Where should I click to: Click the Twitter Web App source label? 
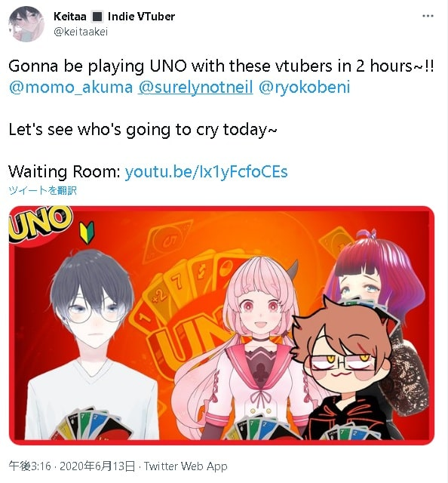click(x=186, y=466)
